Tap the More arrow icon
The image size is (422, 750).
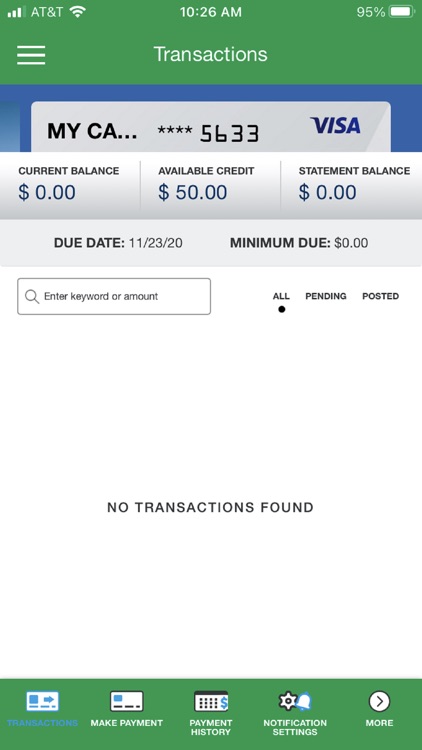pyautogui.click(x=379, y=702)
